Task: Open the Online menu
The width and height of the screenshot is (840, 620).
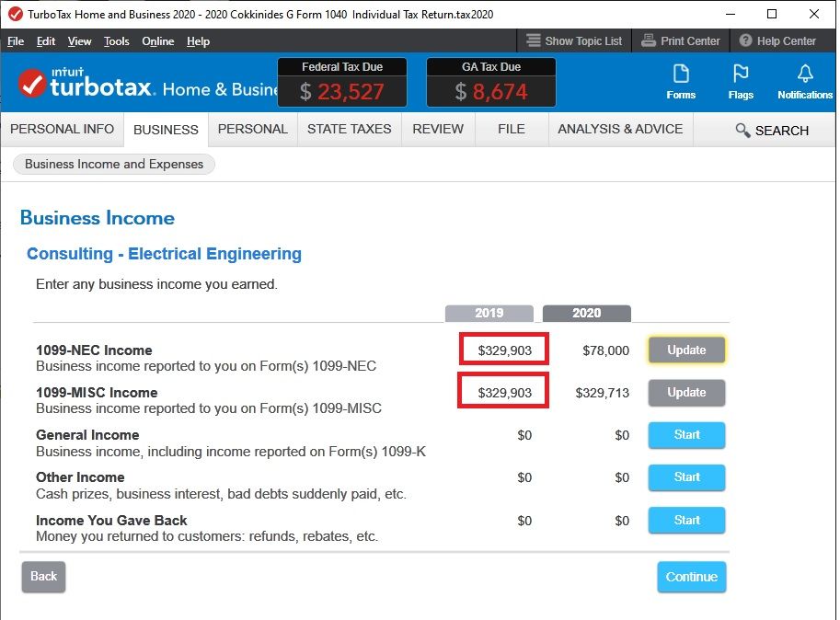Action: (158, 41)
